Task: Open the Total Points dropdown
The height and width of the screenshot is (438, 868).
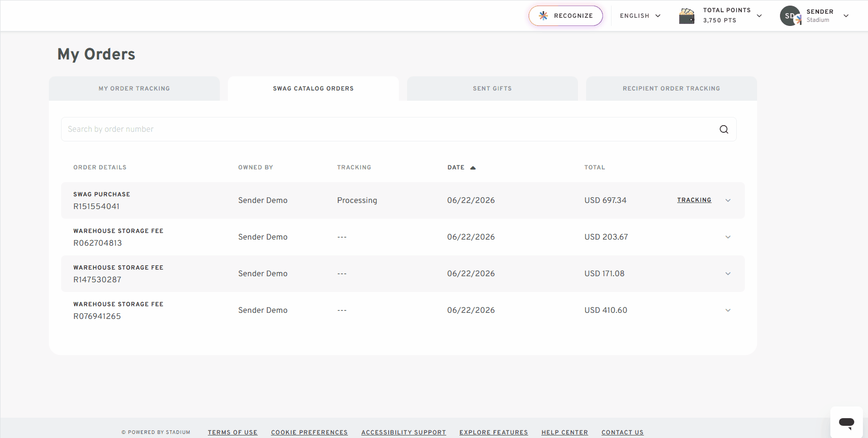Action: (x=759, y=16)
